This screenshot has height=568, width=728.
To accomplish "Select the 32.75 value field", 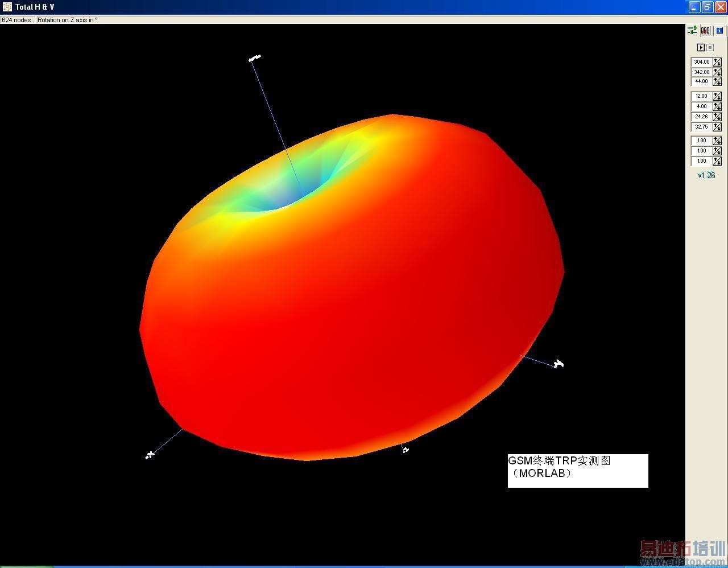I will 702,127.
